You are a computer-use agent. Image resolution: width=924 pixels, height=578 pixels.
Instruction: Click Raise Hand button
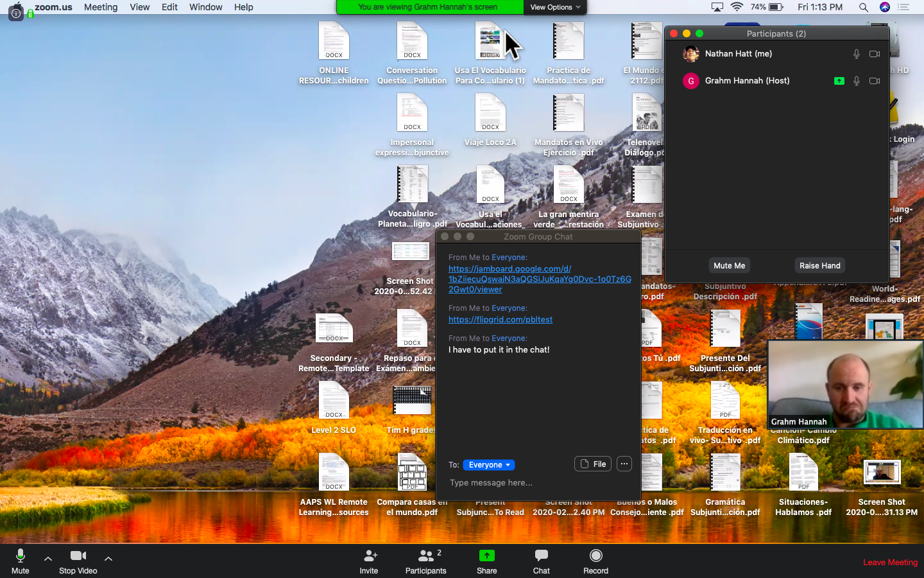(820, 266)
